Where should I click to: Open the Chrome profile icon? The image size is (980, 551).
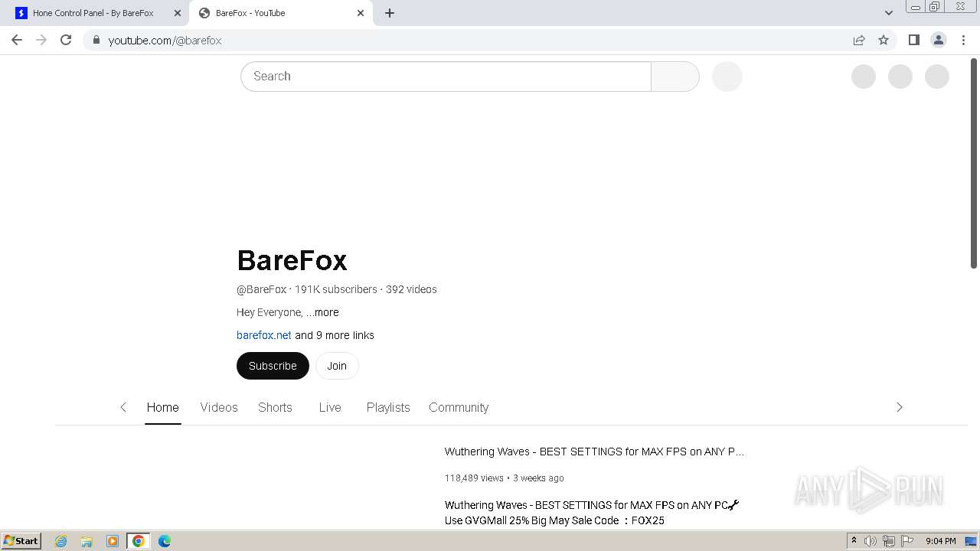click(939, 40)
